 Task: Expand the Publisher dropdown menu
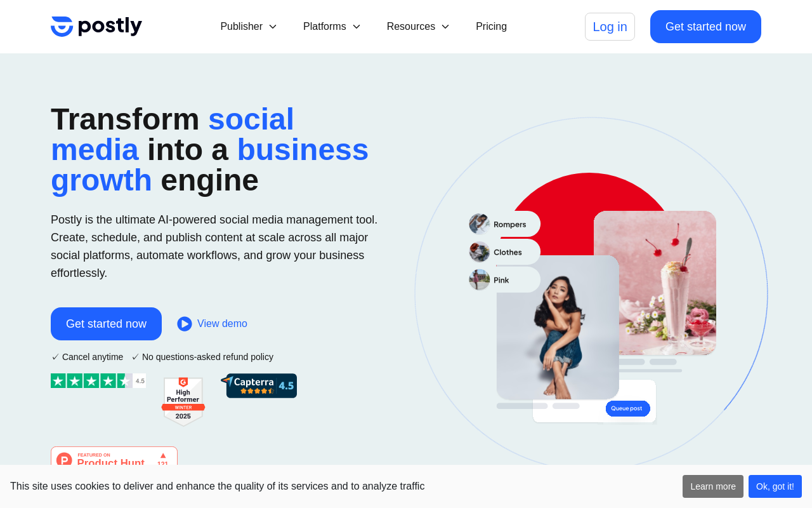pyautogui.click(x=249, y=27)
